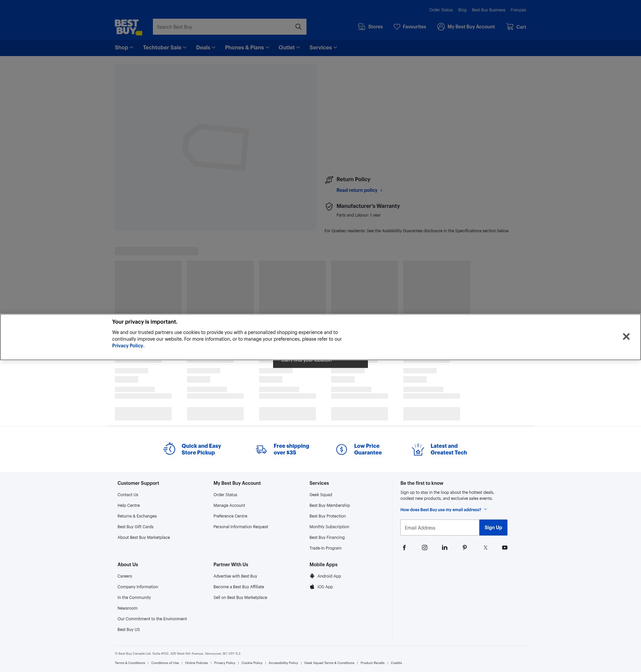Open Best Buy US link

129,630
